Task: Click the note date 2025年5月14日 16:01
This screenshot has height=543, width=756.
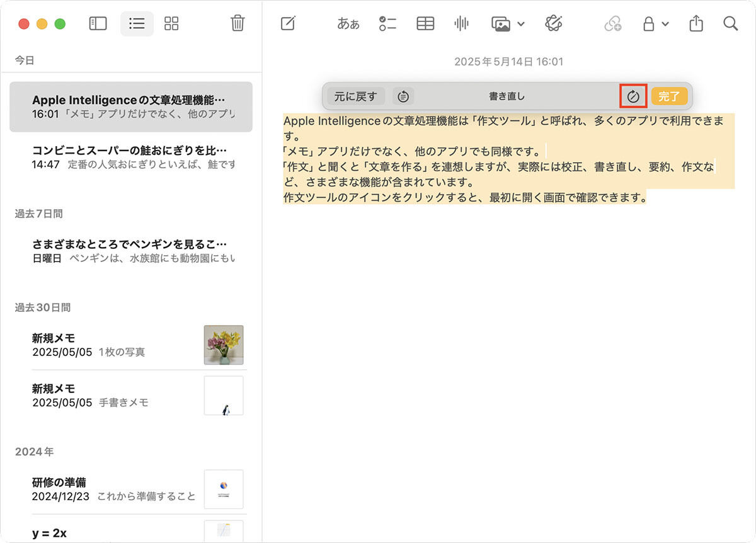Action: tap(509, 62)
